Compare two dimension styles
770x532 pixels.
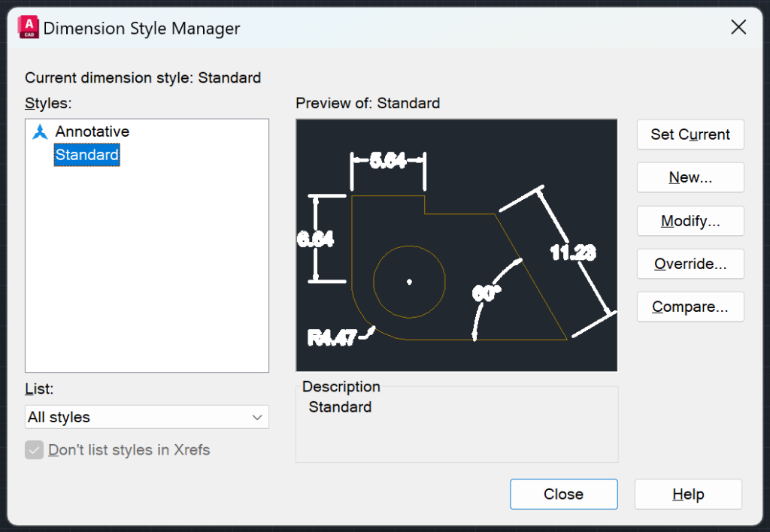[x=690, y=307]
